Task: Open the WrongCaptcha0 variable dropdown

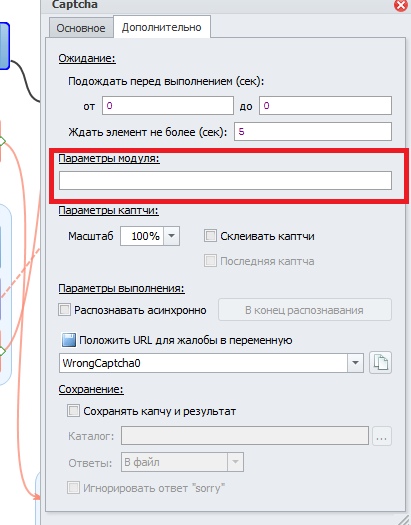Action: coord(355,363)
